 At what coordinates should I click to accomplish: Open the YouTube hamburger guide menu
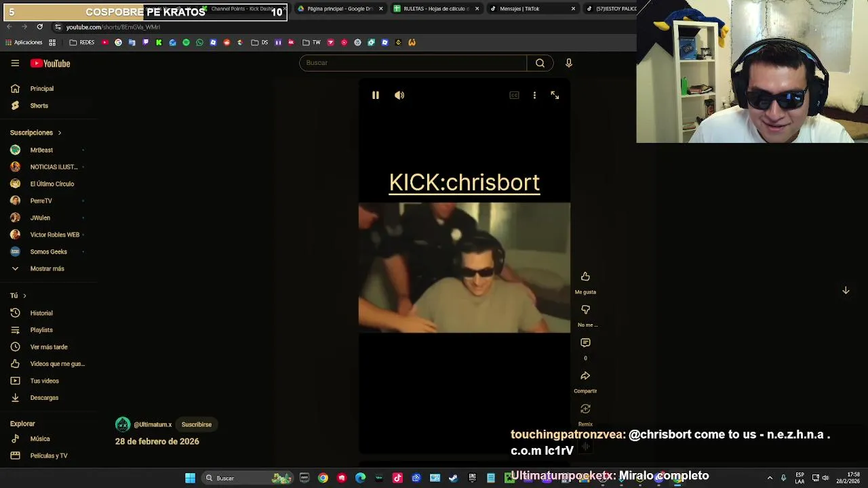pyautogui.click(x=15, y=63)
